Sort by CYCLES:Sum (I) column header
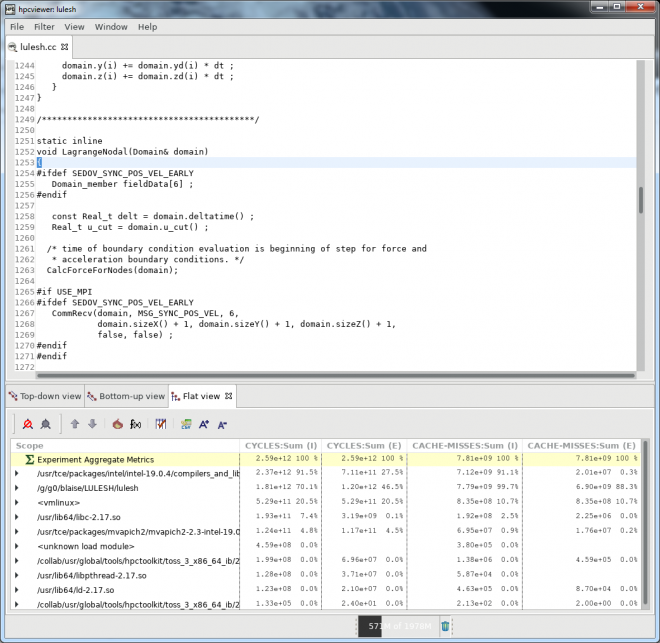This screenshot has height=643, width=660. [280, 445]
